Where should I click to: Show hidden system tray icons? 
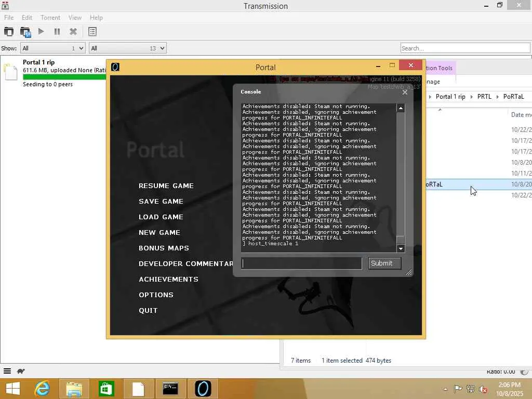[x=445, y=389]
